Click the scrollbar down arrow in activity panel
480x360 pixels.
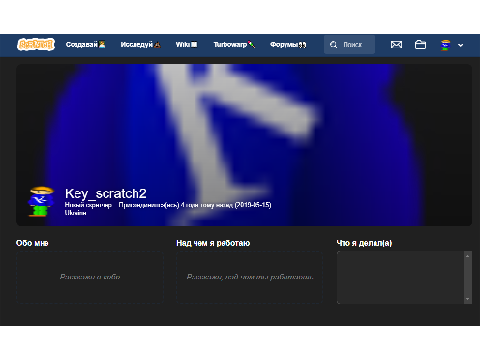(x=467, y=299)
